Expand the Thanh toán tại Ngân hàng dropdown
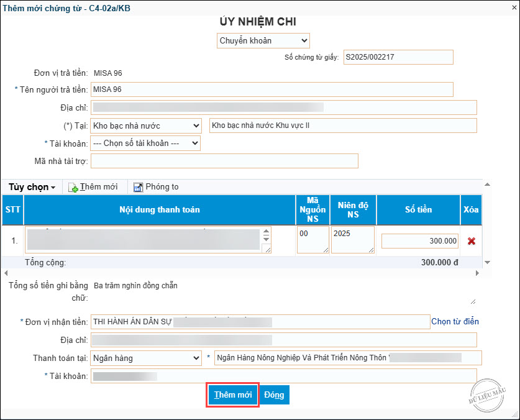Viewport: 520px width, 420px height. (145, 358)
